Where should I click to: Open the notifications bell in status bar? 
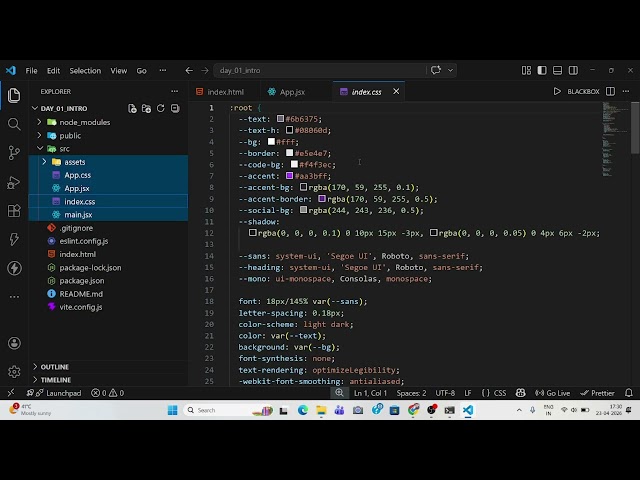[x=629, y=393]
